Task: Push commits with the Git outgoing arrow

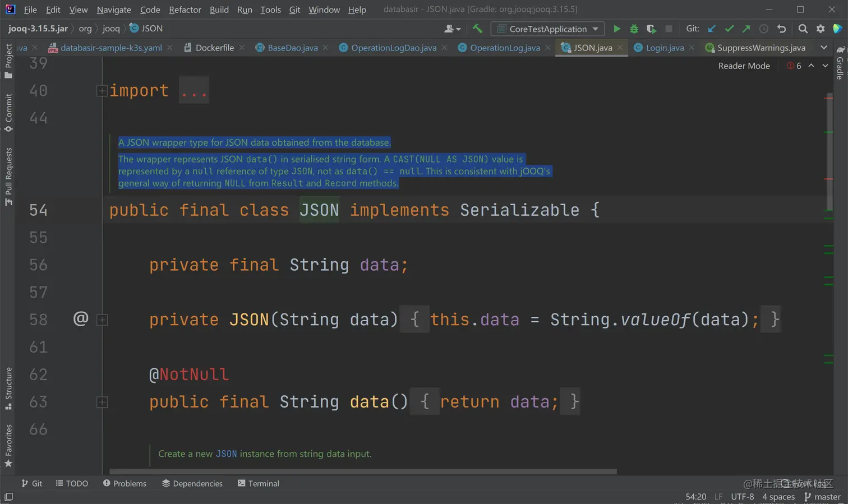Action: pyautogui.click(x=746, y=29)
